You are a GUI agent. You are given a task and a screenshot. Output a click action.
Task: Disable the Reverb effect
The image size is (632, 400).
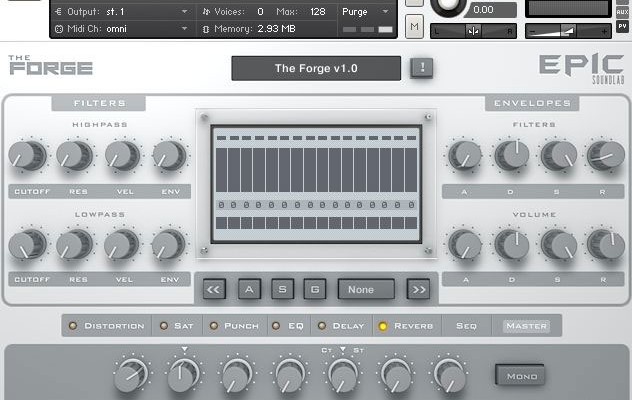tap(407, 326)
